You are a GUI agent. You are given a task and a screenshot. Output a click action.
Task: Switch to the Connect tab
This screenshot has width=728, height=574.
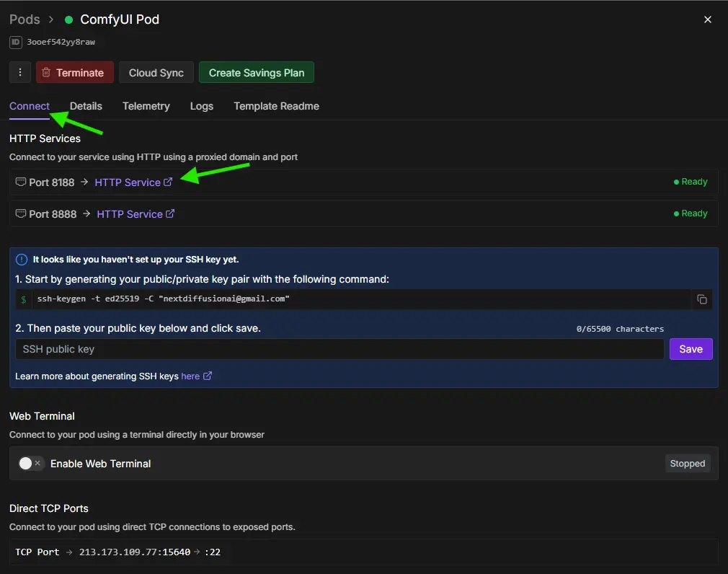click(30, 106)
